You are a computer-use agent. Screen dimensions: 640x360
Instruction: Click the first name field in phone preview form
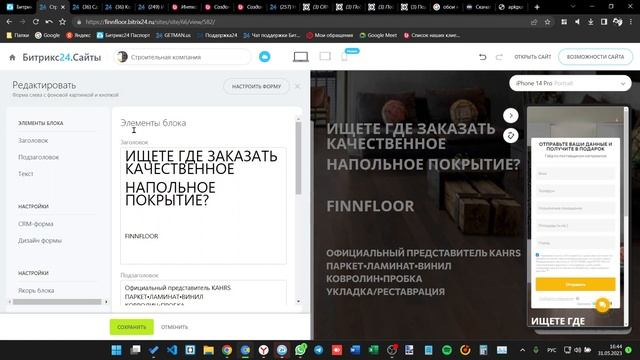coord(575,173)
